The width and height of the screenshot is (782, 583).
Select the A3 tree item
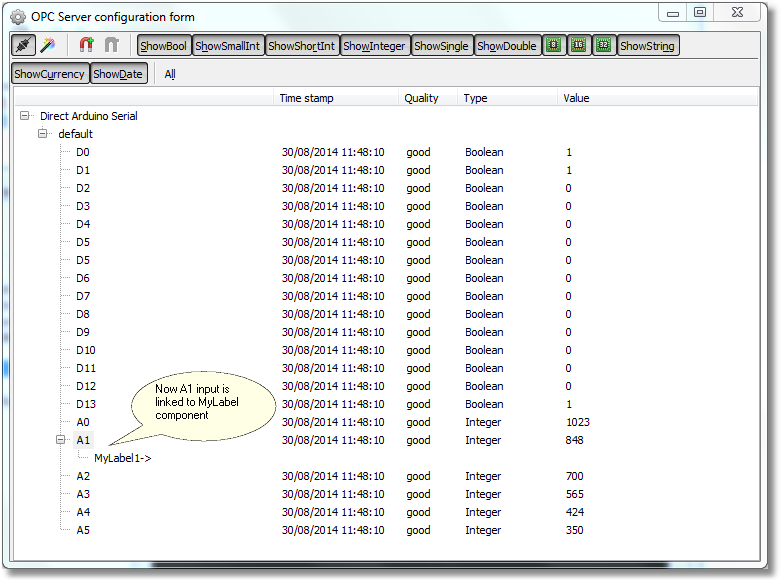click(x=83, y=494)
